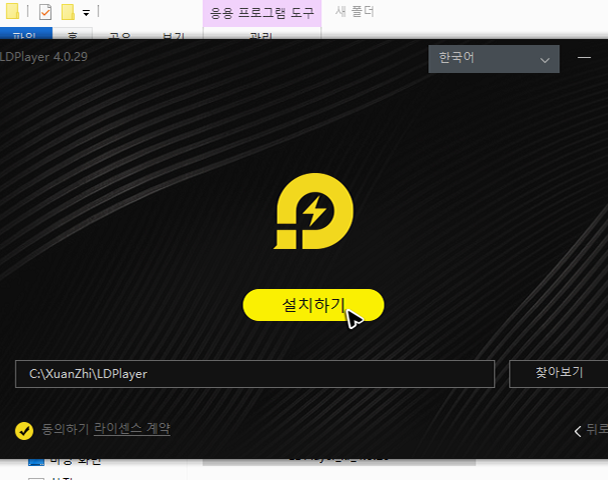
Task: Uncheck the 동의하기 agreement checkbox
Action: [x=24, y=431]
